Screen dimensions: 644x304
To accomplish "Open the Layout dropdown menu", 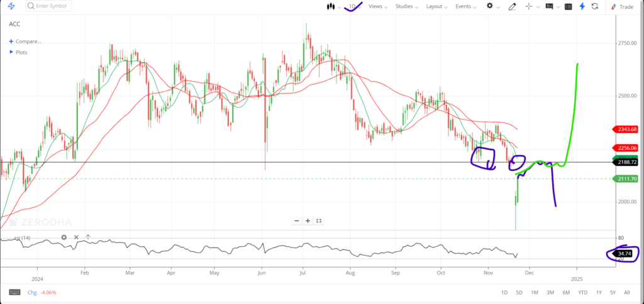I will click(437, 6).
